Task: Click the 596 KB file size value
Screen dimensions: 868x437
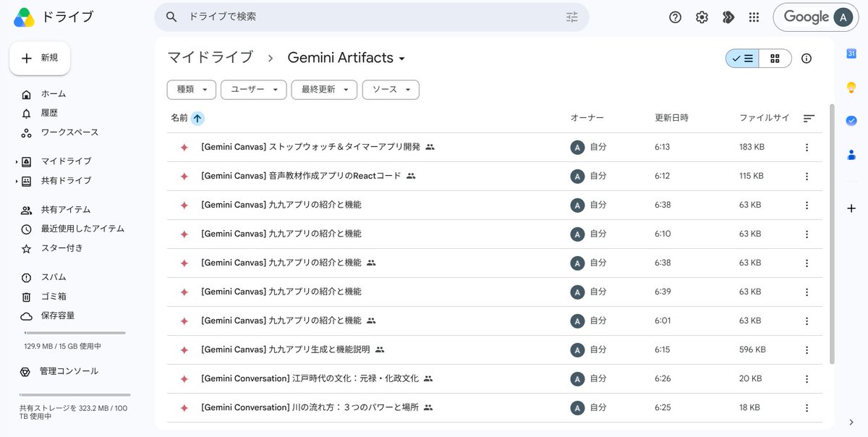Action: click(x=752, y=349)
